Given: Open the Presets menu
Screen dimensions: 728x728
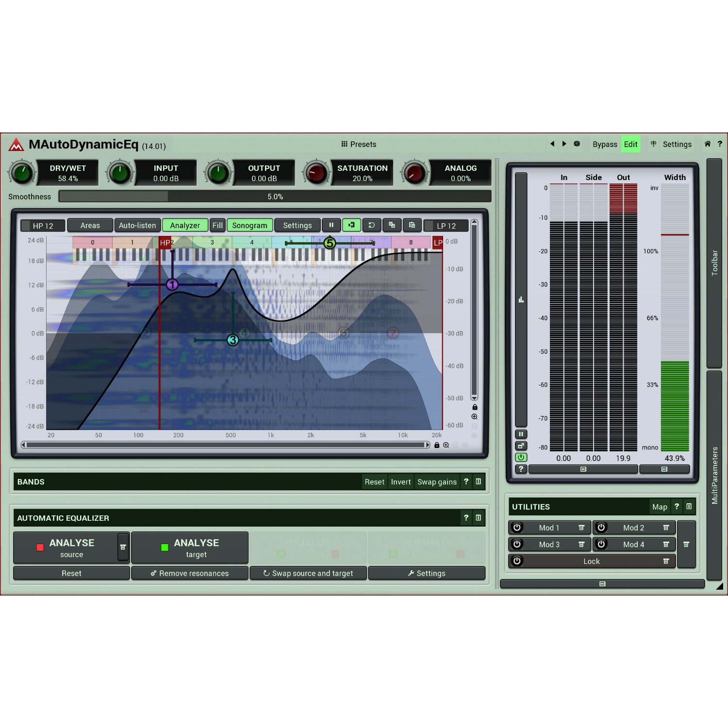Looking at the screenshot, I should pyautogui.click(x=359, y=144).
